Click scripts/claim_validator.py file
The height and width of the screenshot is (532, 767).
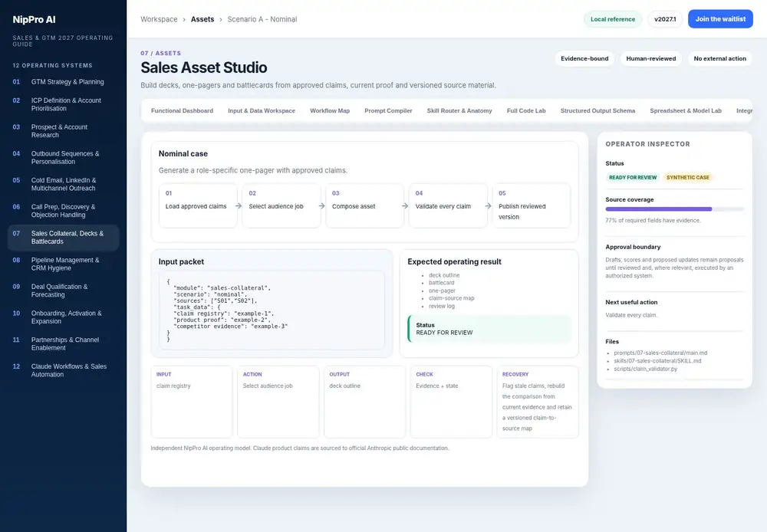[646, 369]
